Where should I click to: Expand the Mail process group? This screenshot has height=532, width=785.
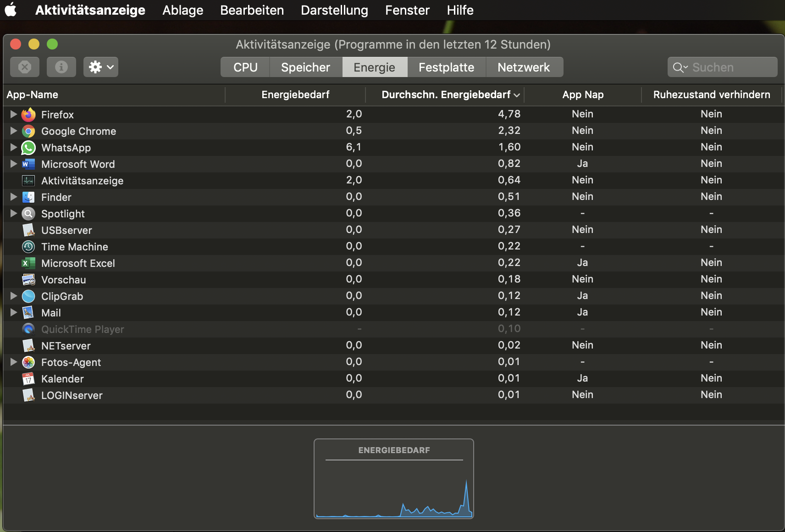[14, 312]
